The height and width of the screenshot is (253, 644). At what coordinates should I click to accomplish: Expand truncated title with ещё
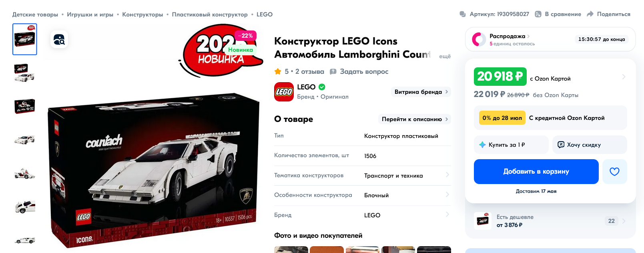tap(445, 56)
